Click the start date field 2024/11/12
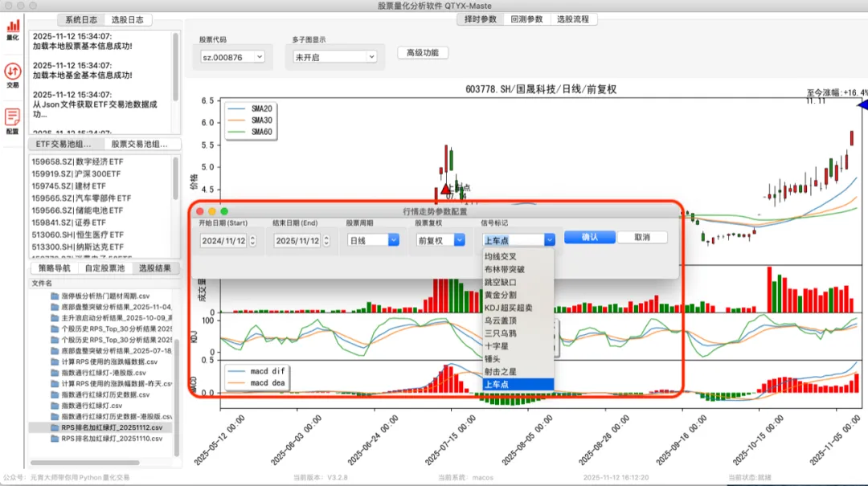Screen dimensions: 868x486 tap(223, 241)
